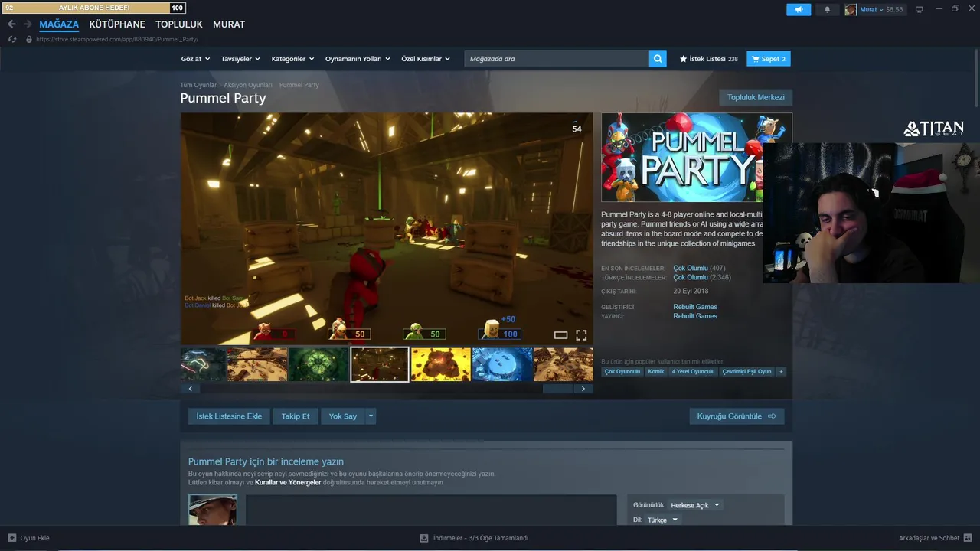
Task: Expand the Kategoriler menu
Action: [293, 59]
